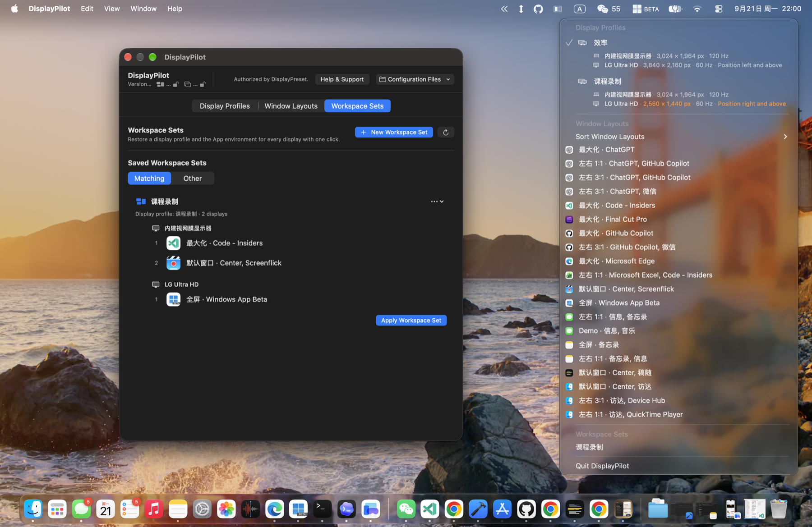Select 全屏 · 备忘录 layout in menu
812x527 pixels.
678,345
